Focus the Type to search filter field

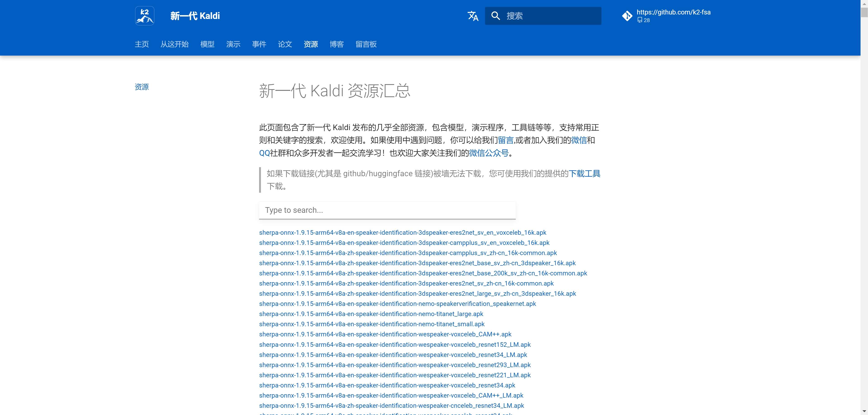[387, 210]
